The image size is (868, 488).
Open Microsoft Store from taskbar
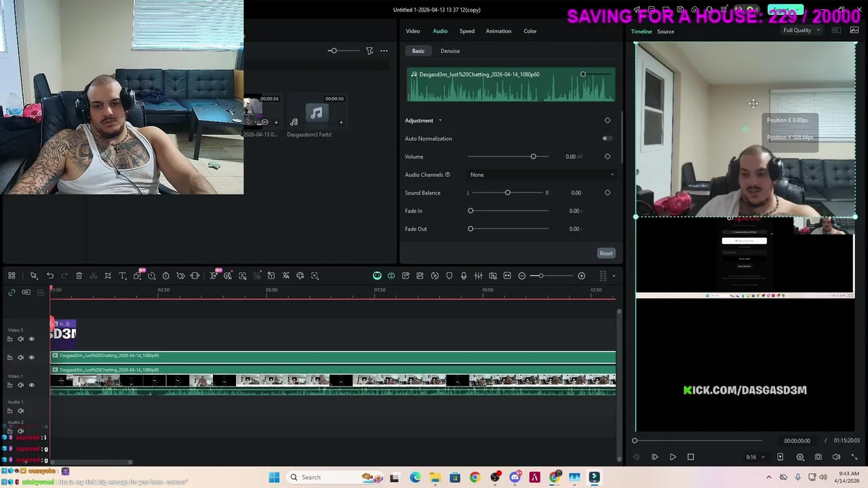pyautogui.click(x=454, y=477)
